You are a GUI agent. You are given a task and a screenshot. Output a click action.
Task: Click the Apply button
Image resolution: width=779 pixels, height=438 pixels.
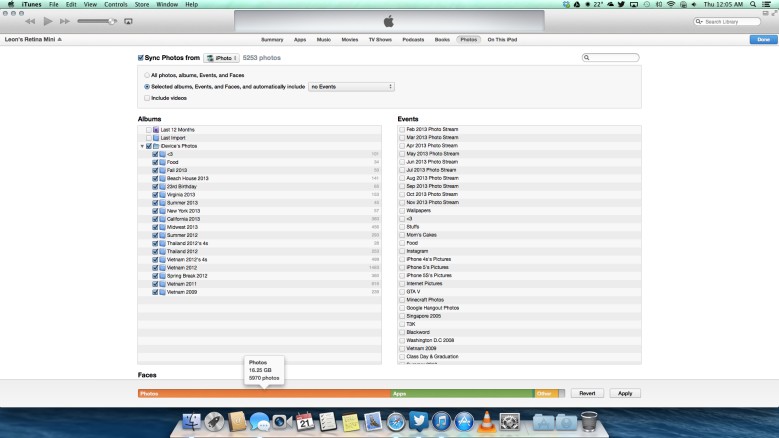(624, 393)
